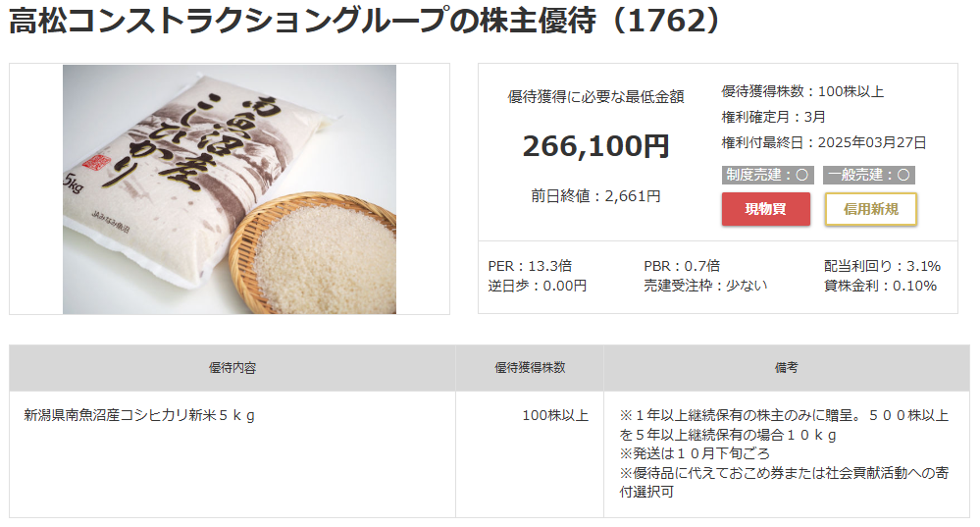
Task: Click the 売建受注枠 少ない text
Action: tap(705, 286)
